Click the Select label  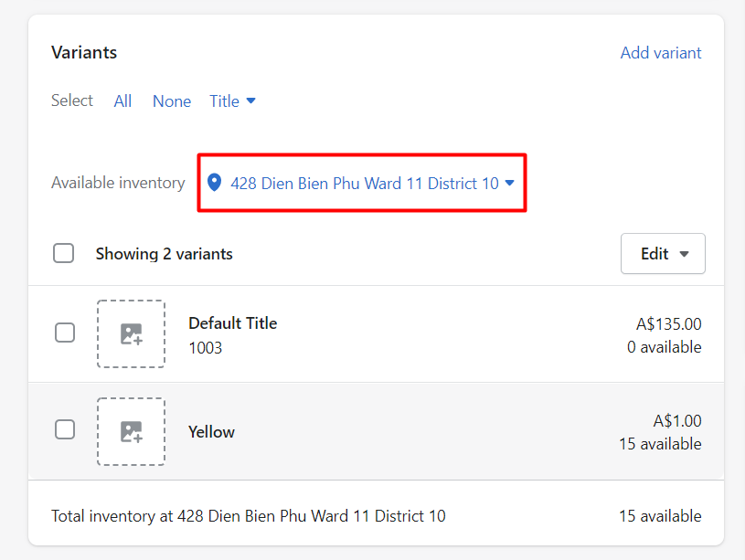pos(72,100)
